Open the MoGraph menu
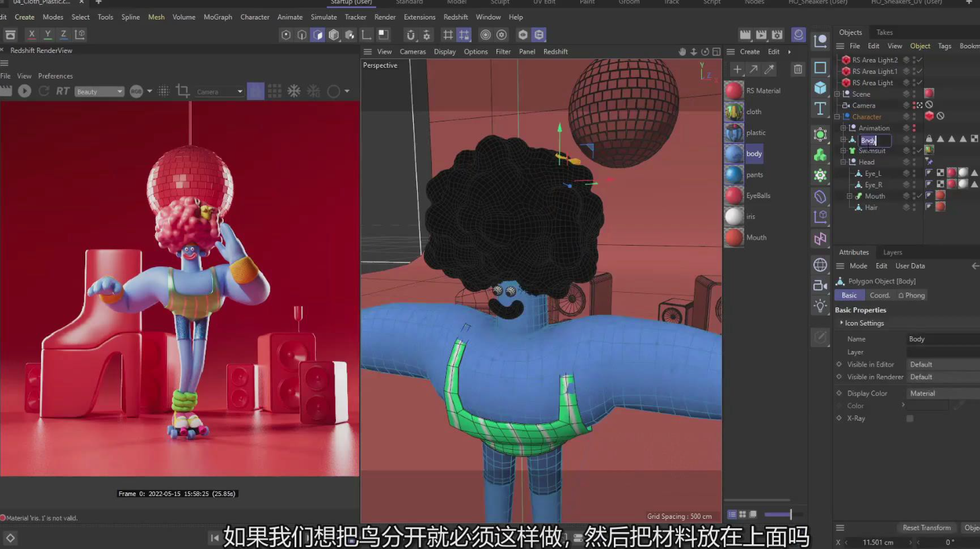Screen dimensions: 980x549 pyautogui.click(x=218, y=17)
